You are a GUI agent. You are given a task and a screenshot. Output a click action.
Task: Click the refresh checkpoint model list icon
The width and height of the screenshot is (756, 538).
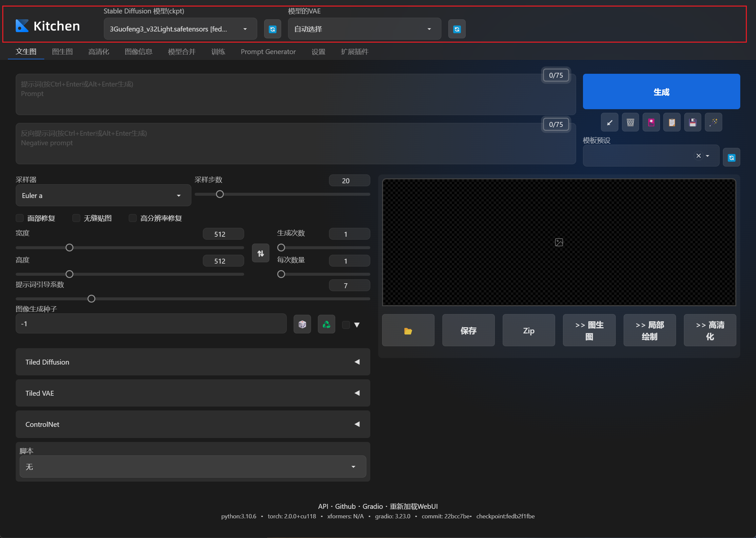[x=272, y=29]
